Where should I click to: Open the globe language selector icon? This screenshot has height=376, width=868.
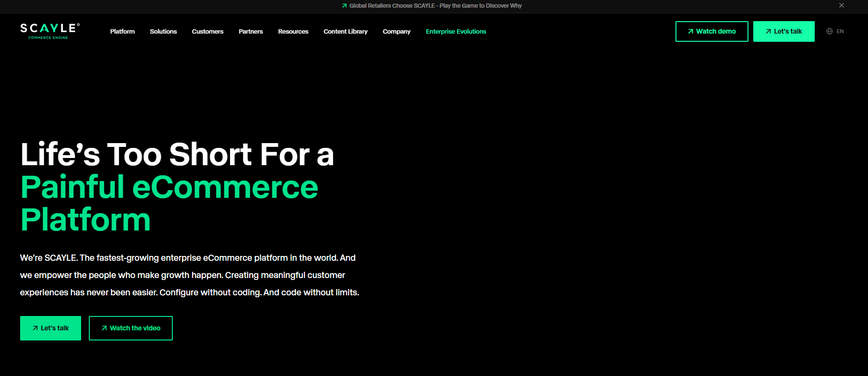[x=830, y=31]
